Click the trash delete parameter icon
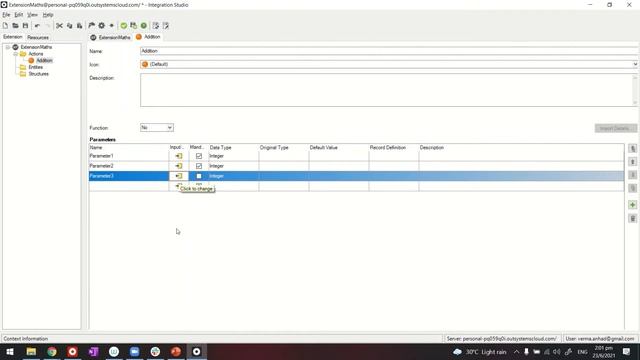Image resolution: width=640 pixels, height=360 pixels. pos(632,218)
